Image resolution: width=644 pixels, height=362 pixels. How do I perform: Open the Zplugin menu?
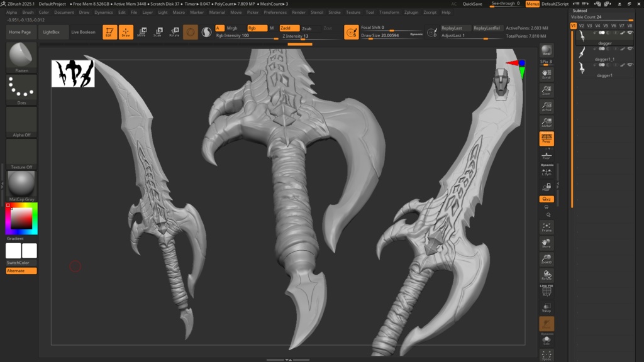click(x=411, y=13)
